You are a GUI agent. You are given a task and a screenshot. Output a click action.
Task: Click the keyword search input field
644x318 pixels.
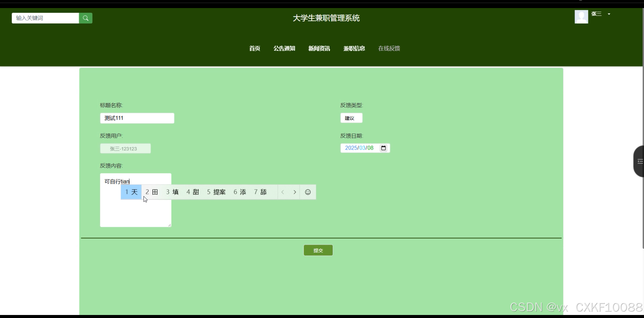45,18
